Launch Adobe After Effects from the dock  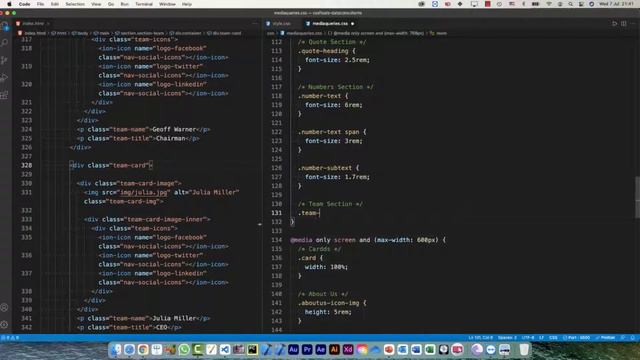point(320,349)
